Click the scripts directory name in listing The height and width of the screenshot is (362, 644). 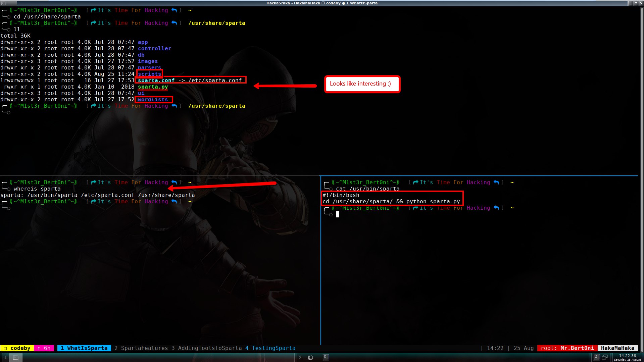[x=149, y=74]
